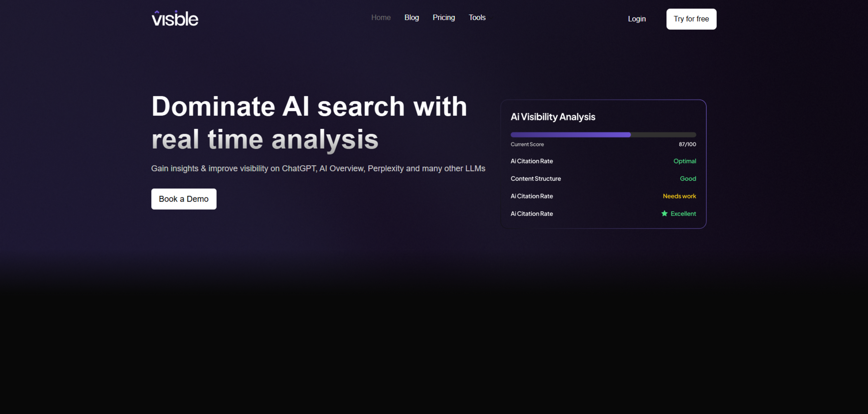Click the Current Score label

(527, 144)
